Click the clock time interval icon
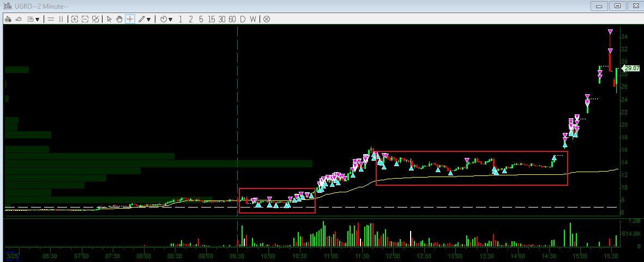Viewport: 644px width, 262px height. pyautogui.click(x=163, y=19)
